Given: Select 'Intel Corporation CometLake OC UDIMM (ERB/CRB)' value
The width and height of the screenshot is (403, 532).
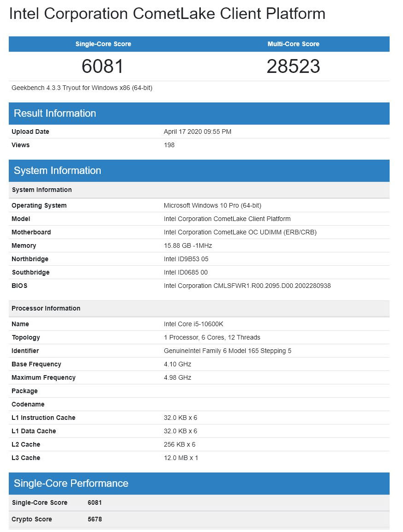Looking at the screenshot, I should (240, 233).
